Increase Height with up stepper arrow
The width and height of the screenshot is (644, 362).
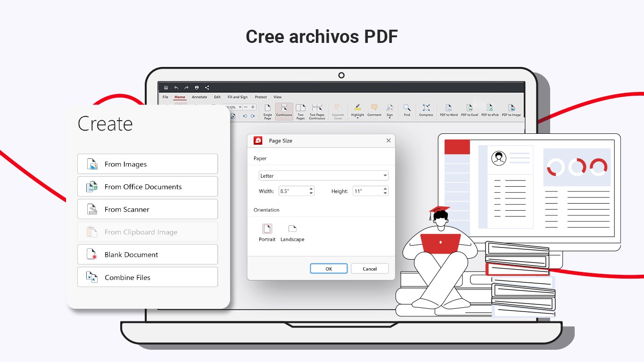(385, 189)
